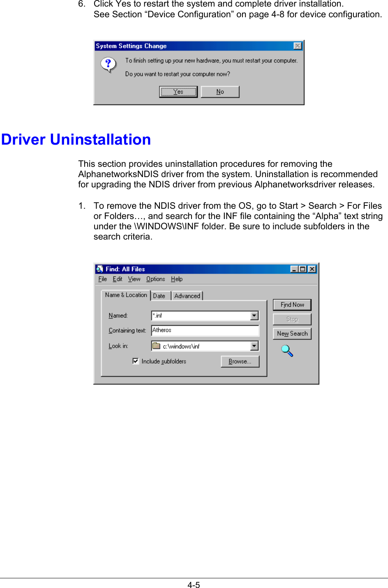Click the question mark icon in dialog
The height and width of the screenshot is (588, 388).
click(109, 65)
